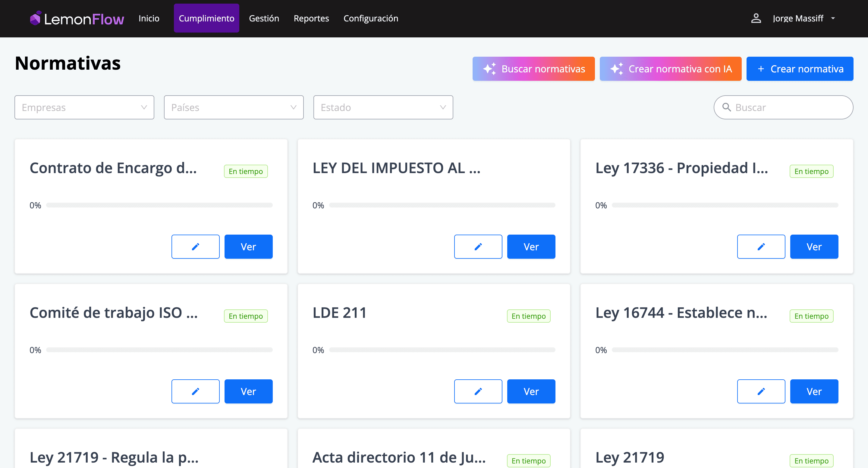Click Buscar normativas button
The image size is (868, 468).
click(x=533, y=69)
